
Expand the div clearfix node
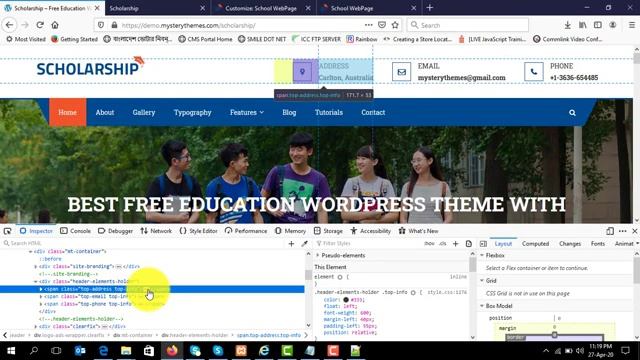coord(35,327)
